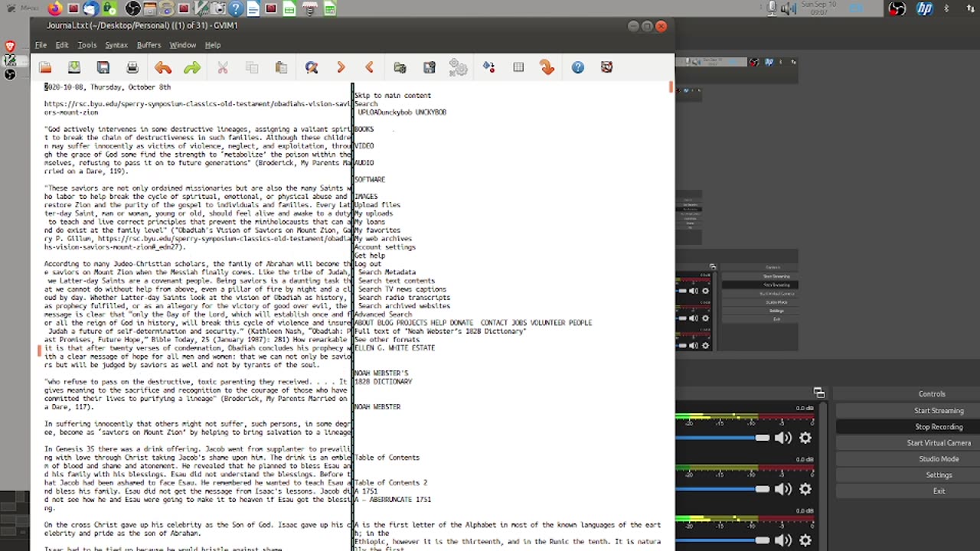
Task: Click the text "Table of Contents 2"
Action: click(390, 483)
